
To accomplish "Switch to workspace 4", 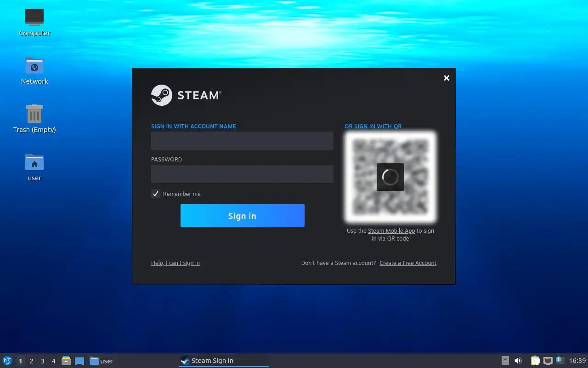I will [53, 361].
